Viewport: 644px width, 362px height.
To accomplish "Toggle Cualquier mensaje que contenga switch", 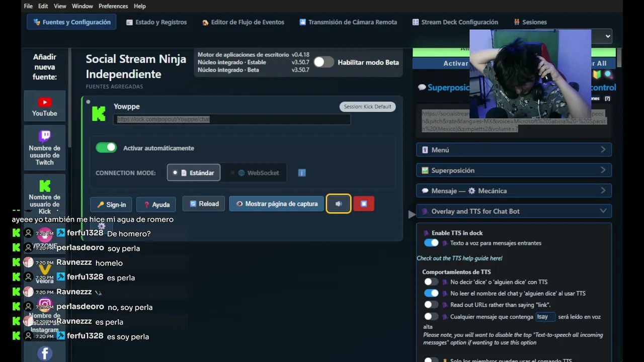I will (x=431, y=317).
